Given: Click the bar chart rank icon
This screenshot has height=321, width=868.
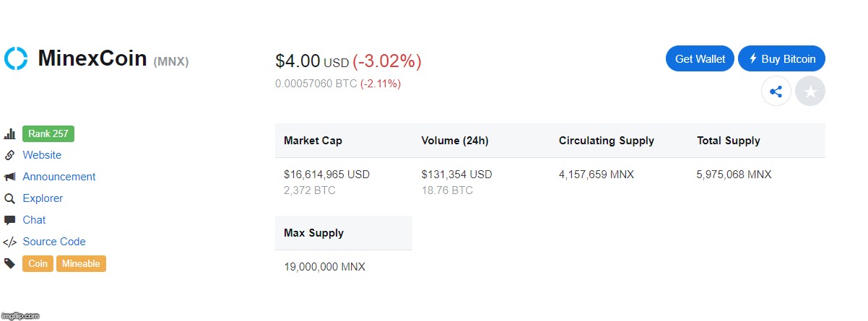Looking at the screenshot, I should click(10, 134).
